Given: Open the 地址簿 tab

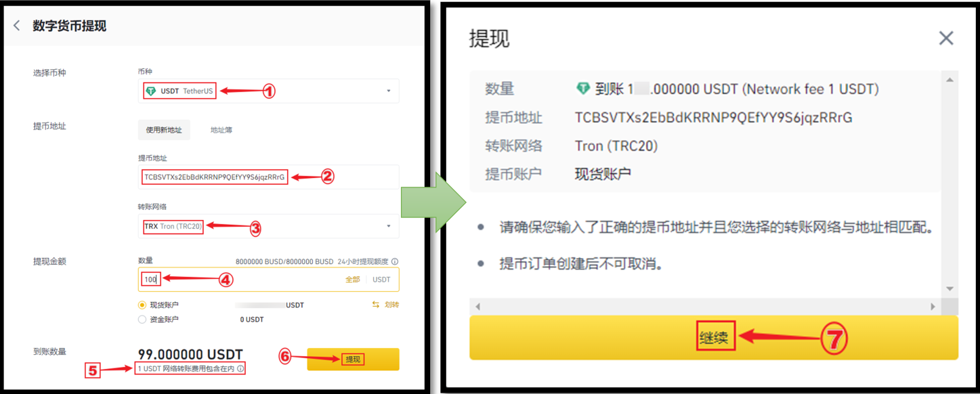Looking at the screenshot, I should [x=221, y=130].
